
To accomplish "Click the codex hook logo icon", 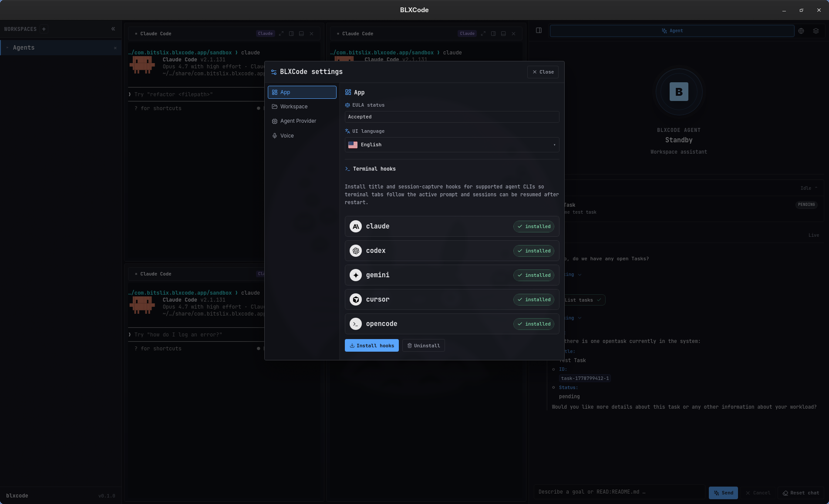I will tap(356, 251).
